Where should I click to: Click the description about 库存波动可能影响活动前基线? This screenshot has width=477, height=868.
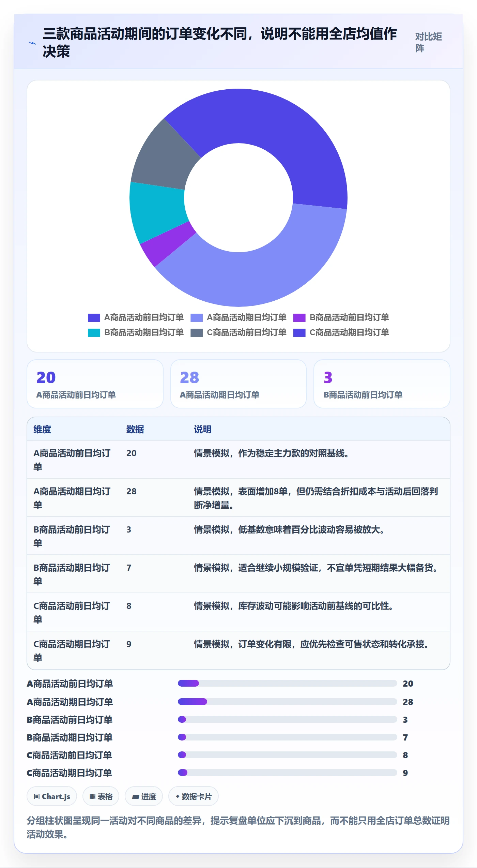click(294, 606)
